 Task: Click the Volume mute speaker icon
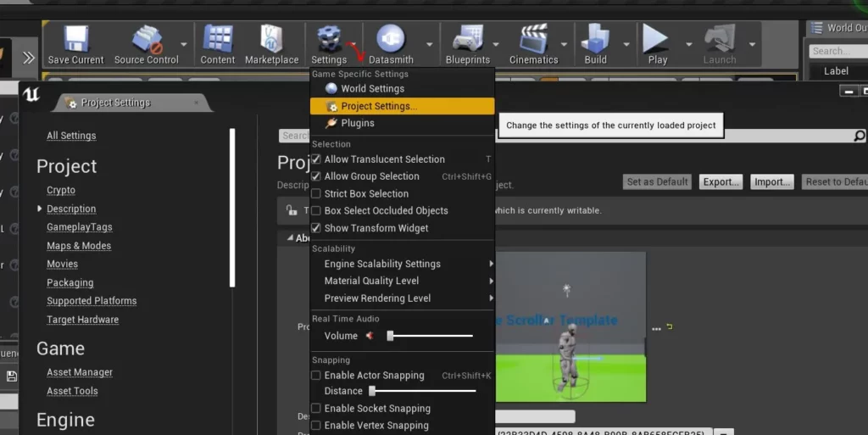pos(370,336)
